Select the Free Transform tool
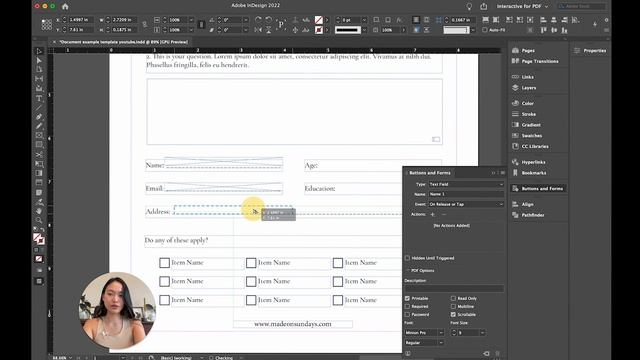The height and width of the screenshot is (360, 640). (x=39, y=164)
